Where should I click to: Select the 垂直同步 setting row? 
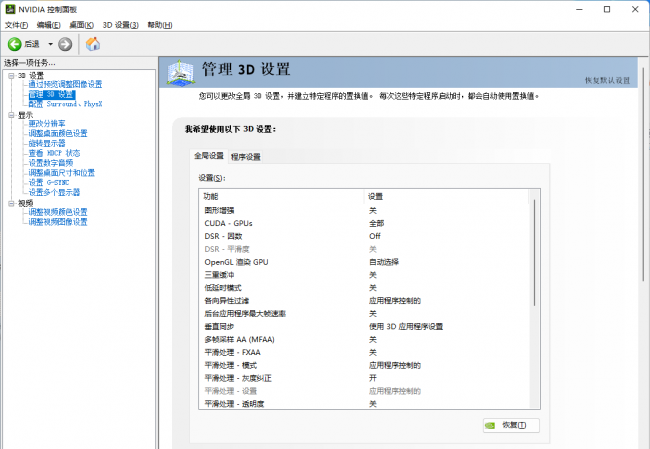point(364,326)
